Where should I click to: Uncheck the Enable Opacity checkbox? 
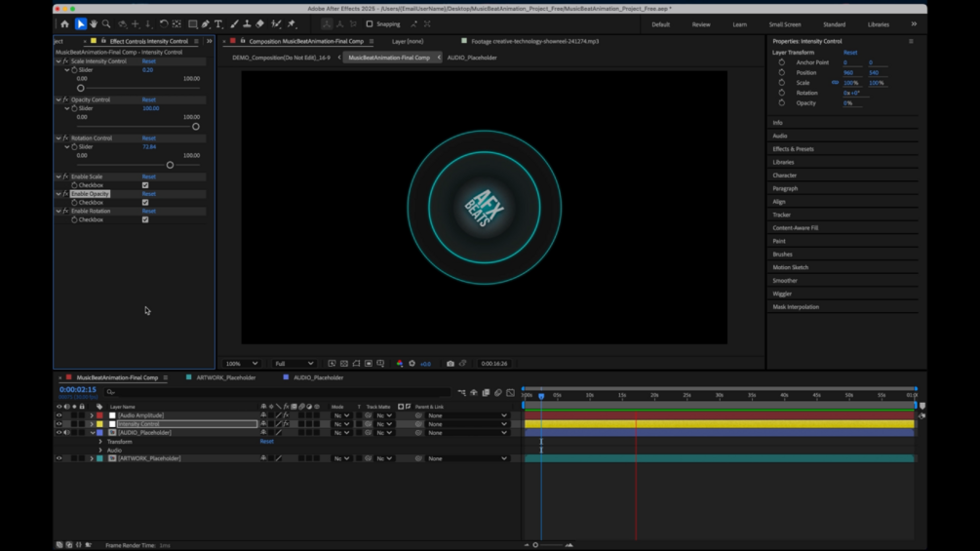pos(145,203)
